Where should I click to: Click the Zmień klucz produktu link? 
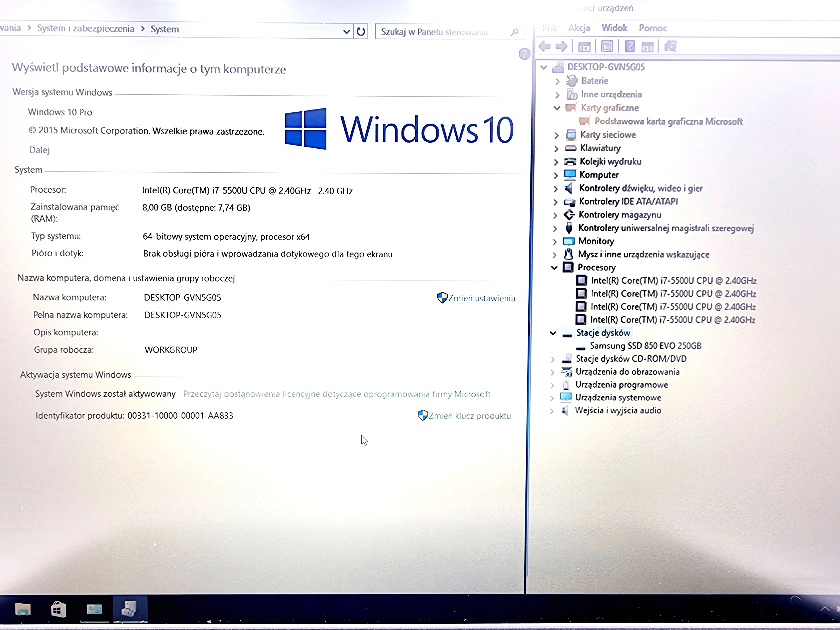click(x=470, y=416)
